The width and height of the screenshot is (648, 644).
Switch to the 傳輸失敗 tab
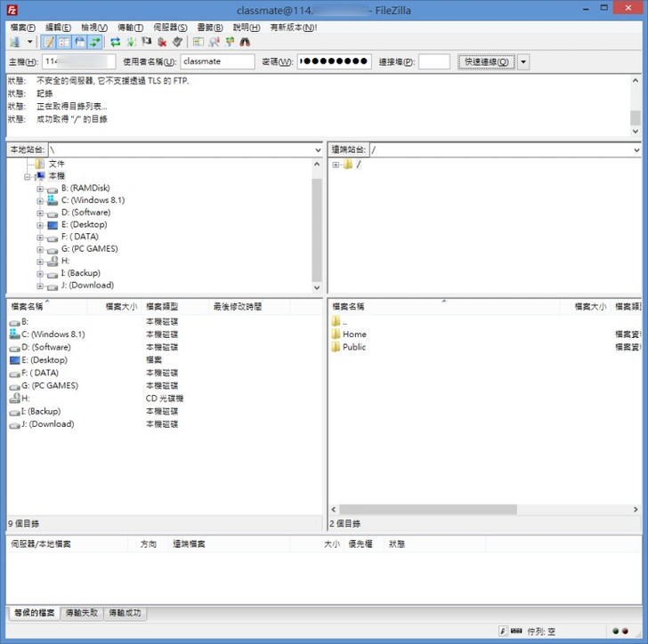coord(81,613)
